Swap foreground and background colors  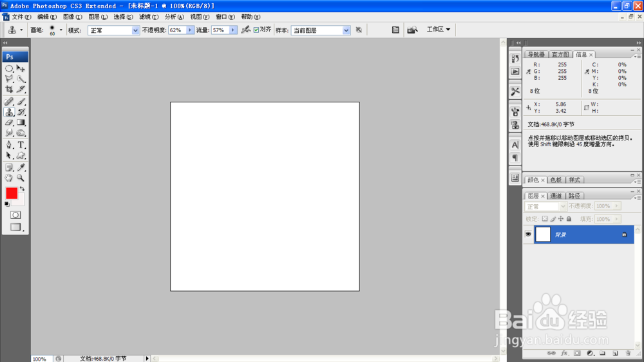pyautogui.click(x=22, y=189)
